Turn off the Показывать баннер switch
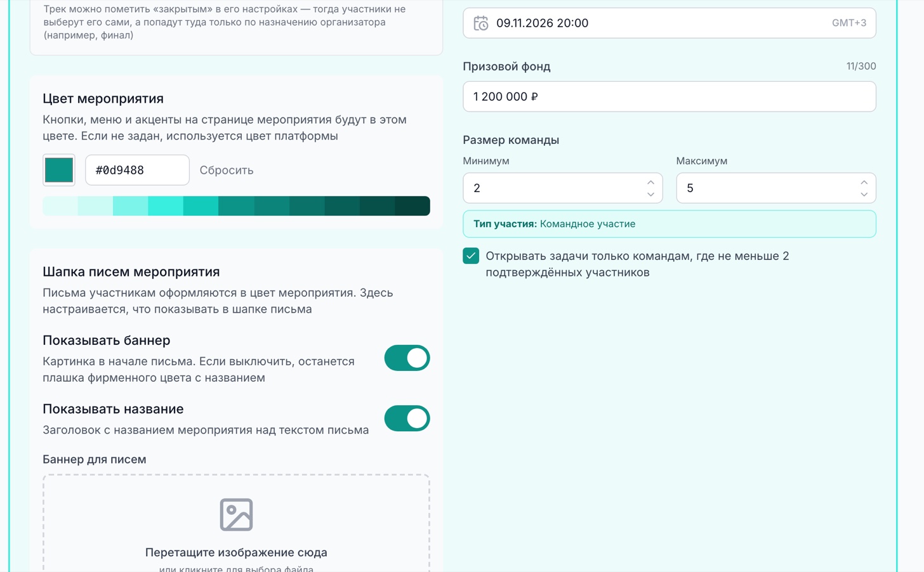 [x=407, y=358]
